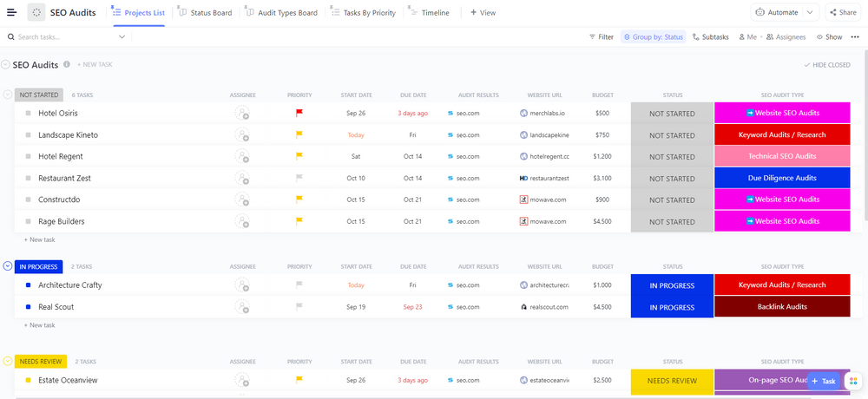Toggle Hide Closed tasks option

click(x=827, y=65)
